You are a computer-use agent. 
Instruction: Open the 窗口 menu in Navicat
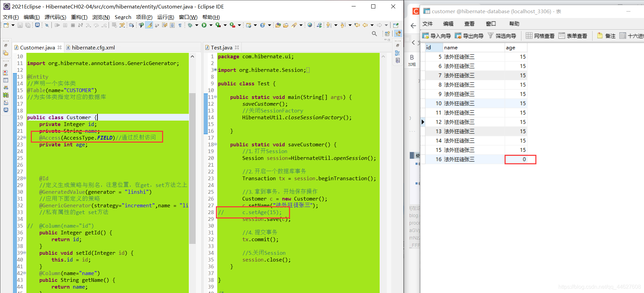tap(491, 24)
